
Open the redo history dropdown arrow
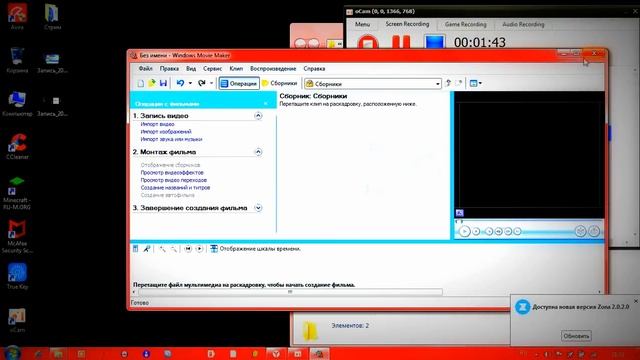(x=211, y=83)
